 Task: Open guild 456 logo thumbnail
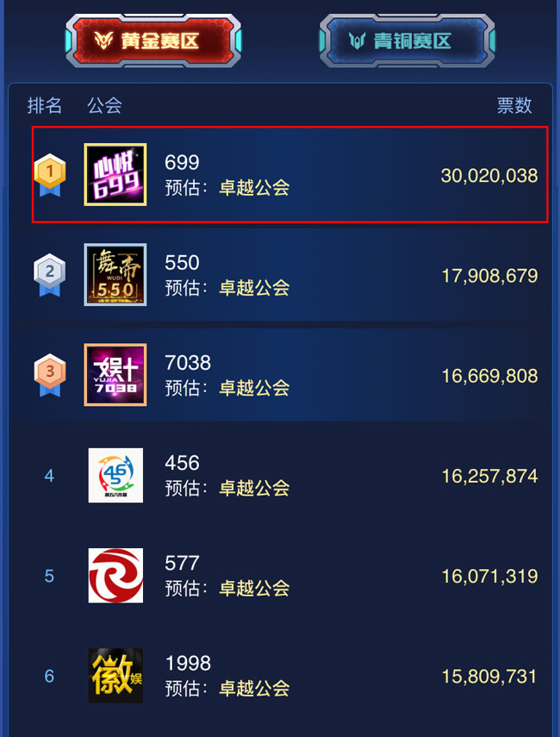click(115, 475)
